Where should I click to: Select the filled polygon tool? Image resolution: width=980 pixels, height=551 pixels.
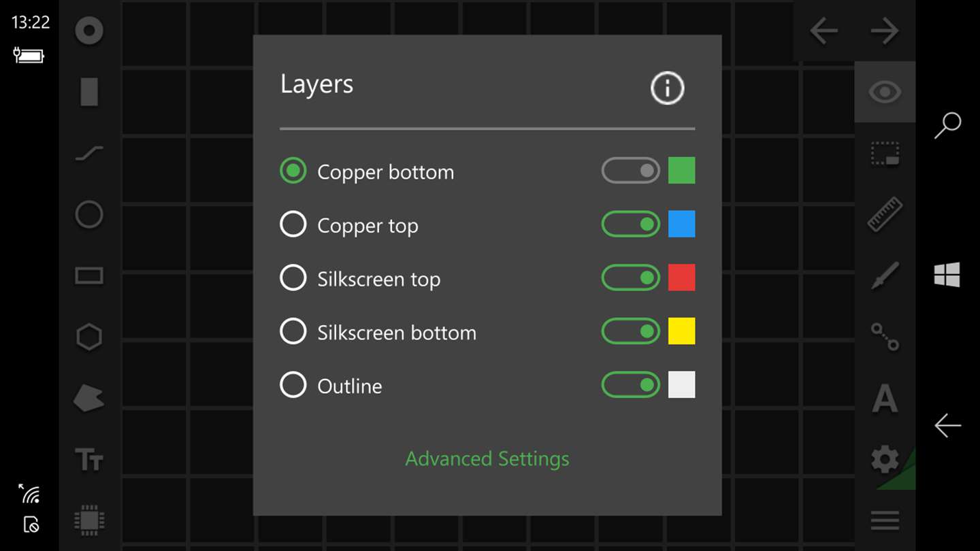[x=89, y=399]
